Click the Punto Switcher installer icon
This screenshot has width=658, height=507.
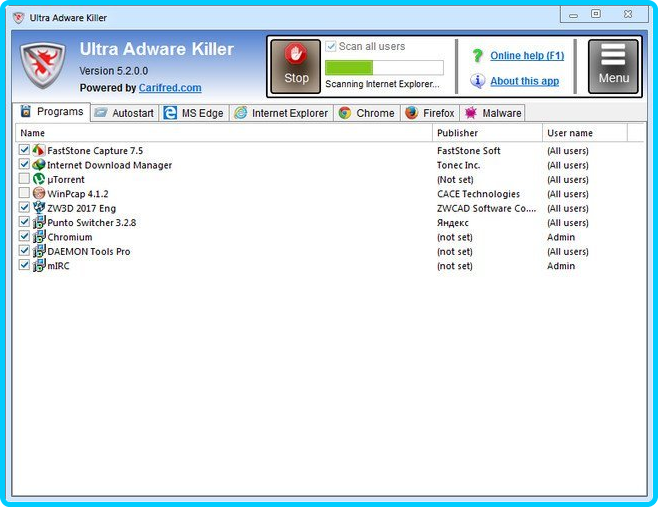pyautogui.click(x=39, y=222)
